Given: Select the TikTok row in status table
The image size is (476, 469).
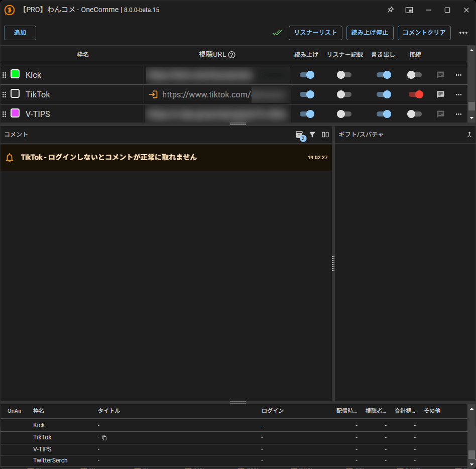Looking at the screenshot, I should pyautogui.click(x=234, y=437).
